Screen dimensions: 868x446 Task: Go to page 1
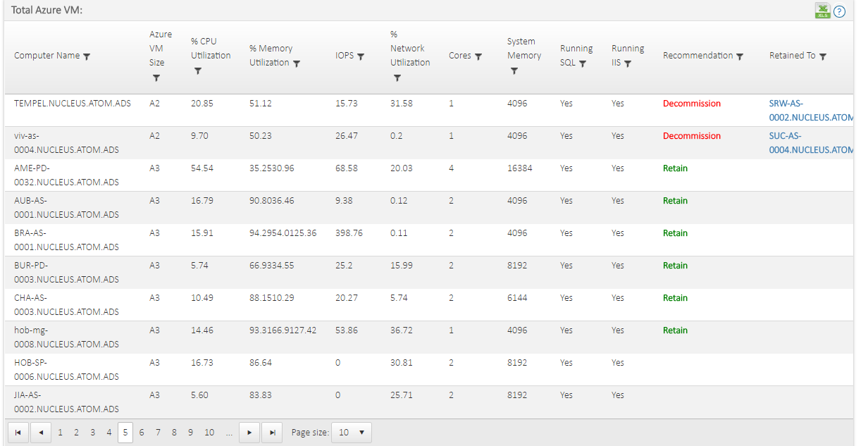(x=60, y=433)
